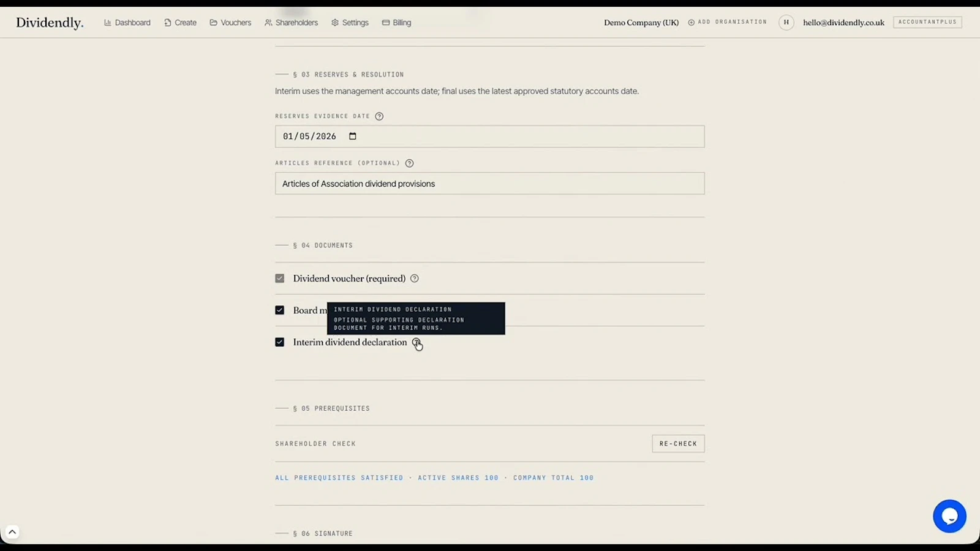Image resolution: width=980 pixels, height=551 pixels.
Task: Click 'Active Shares 100' text
Action: click(458, 478)
